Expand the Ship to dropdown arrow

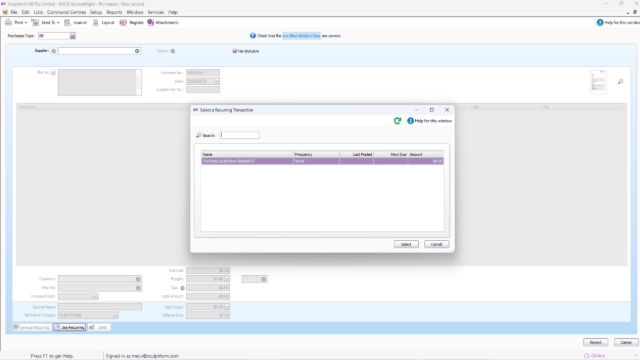click(53, 73)
